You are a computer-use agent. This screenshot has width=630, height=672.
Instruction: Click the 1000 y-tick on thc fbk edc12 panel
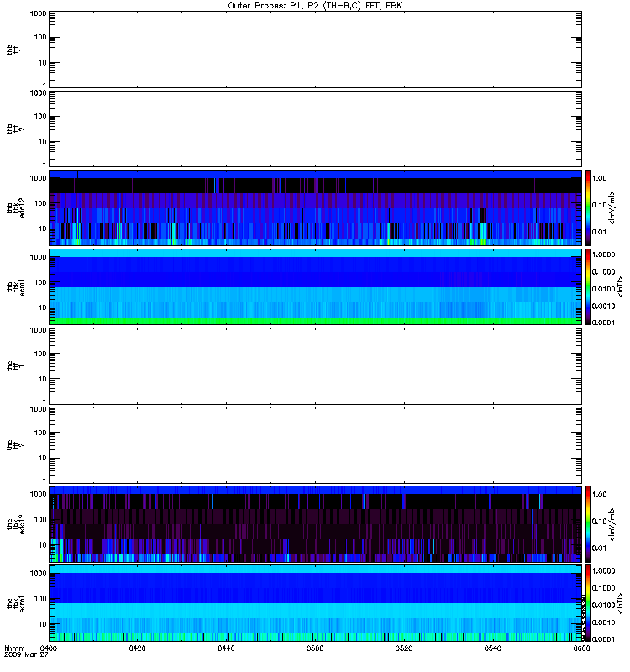(x=38, y=495)
